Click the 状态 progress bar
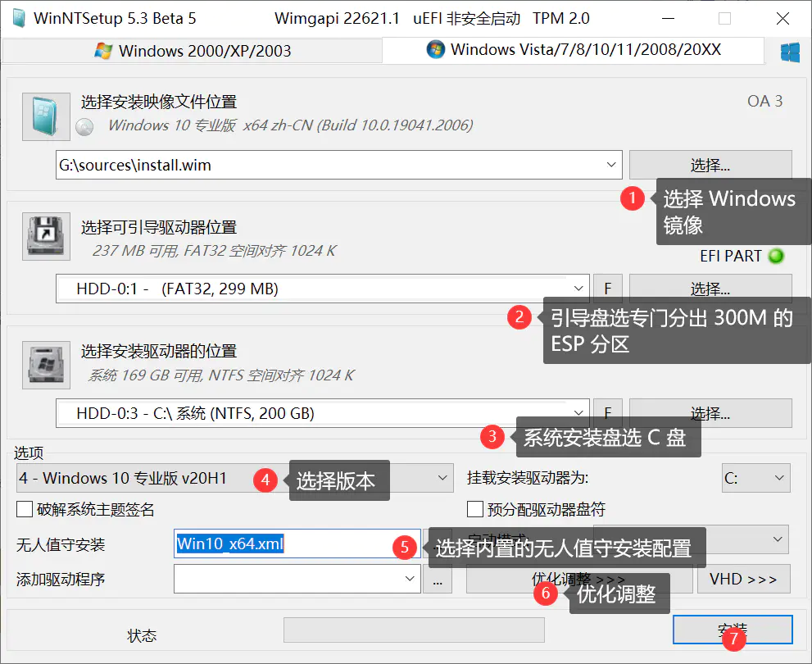The image size is (812, 664). pos(414,630)
